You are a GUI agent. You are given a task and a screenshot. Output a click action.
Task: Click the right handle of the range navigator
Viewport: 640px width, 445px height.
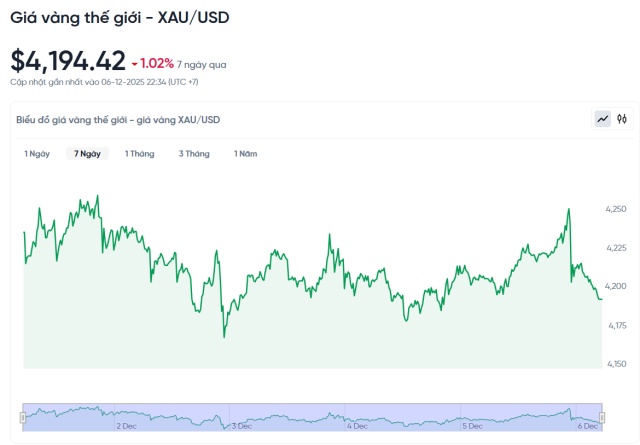click(602, 416)
